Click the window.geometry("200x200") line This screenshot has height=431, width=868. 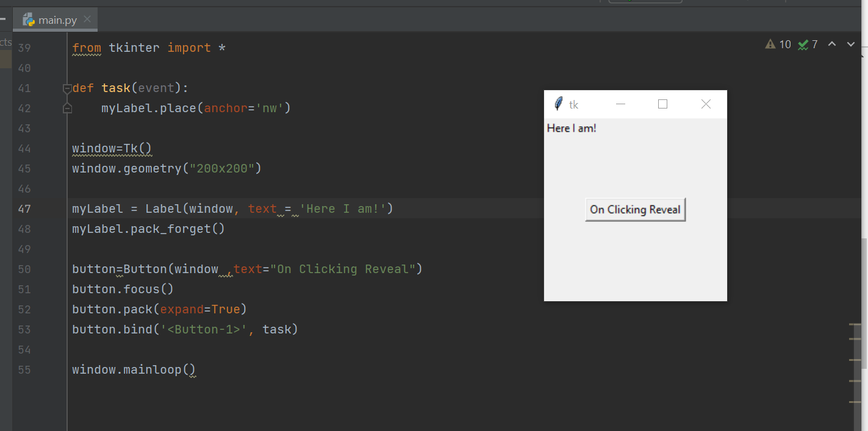click(167, 169)
